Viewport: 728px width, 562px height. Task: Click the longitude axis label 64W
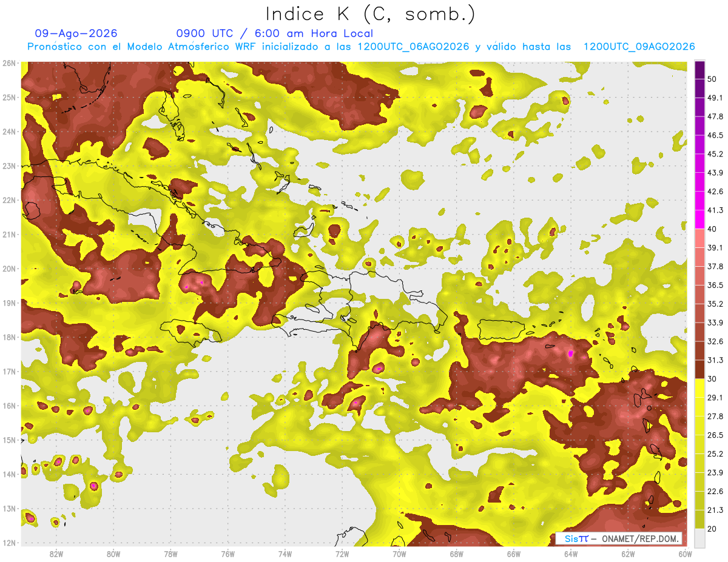point(571,554)
